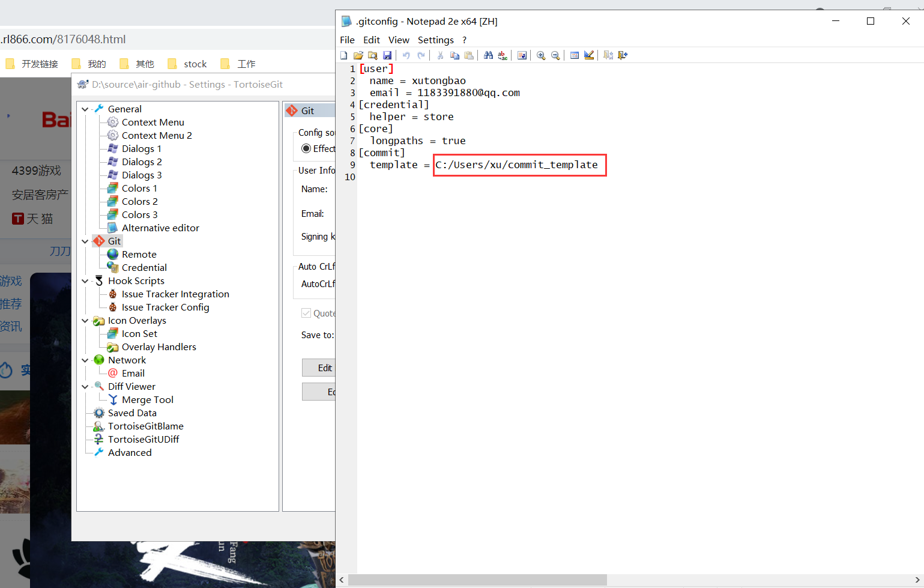Toggle the Quote checkbox in Git settings
The height and width of the screenshot is (588, 924).
click(306, 313)
